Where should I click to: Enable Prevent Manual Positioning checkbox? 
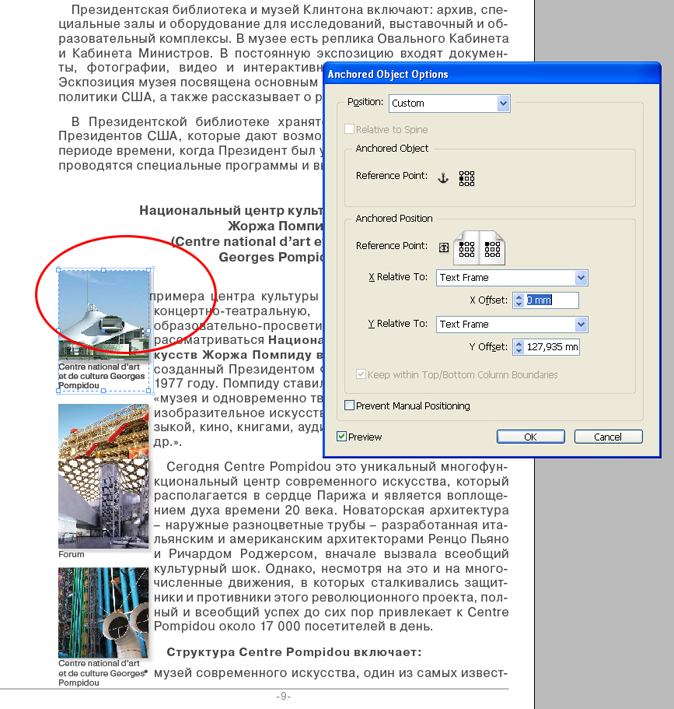tap(349, 405)
